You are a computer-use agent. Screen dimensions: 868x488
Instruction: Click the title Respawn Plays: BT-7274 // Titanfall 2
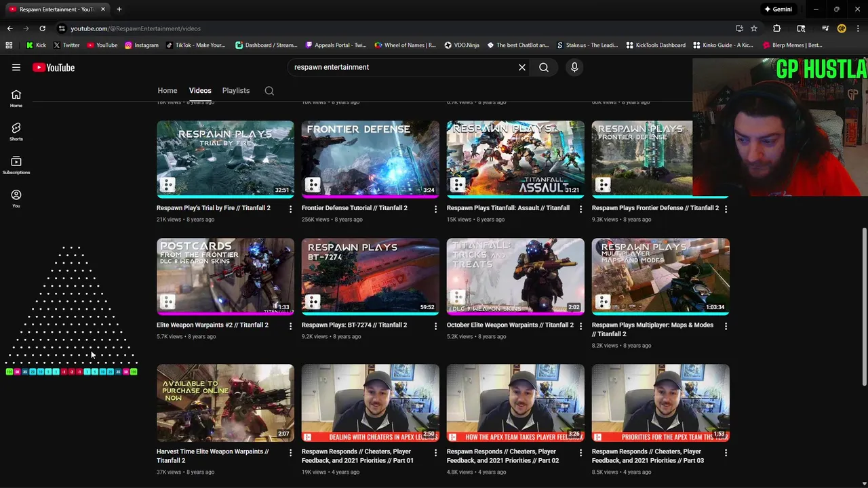tap(354, 325)
